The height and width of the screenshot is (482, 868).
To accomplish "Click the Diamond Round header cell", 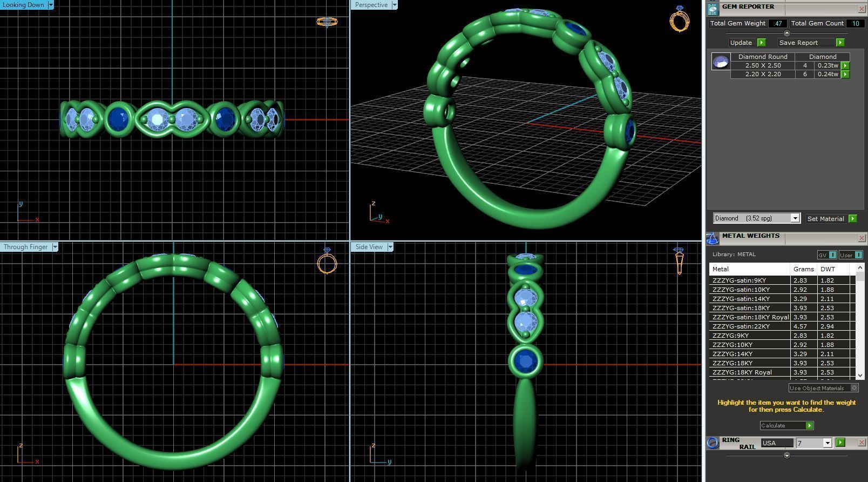I will tap(763, 57).
